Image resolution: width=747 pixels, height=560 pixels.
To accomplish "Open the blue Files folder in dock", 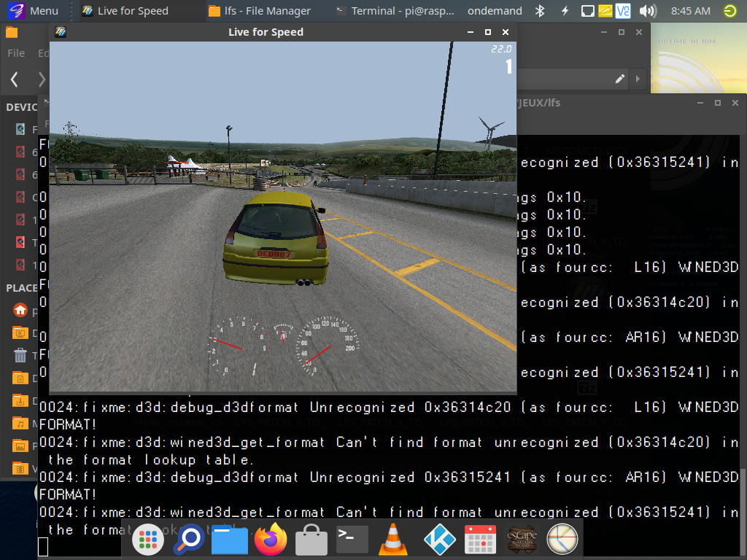I will point(229,539).
